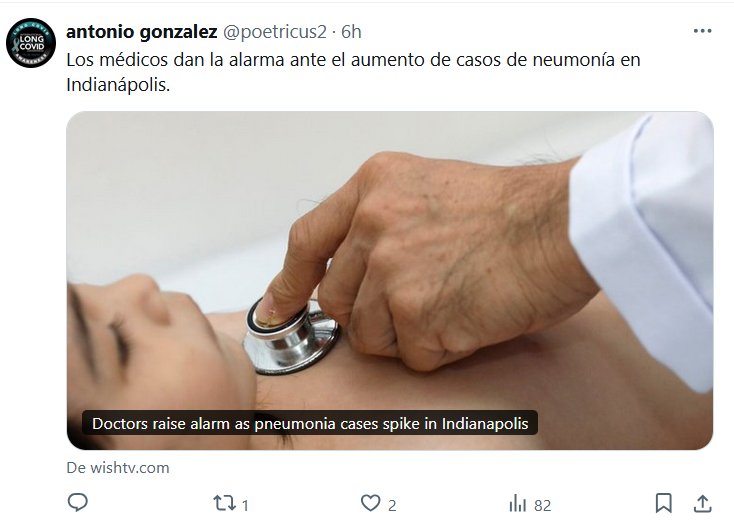This screenshot has width=734, height=524.
Task: Click the like count showing 2
Action: 392,505
